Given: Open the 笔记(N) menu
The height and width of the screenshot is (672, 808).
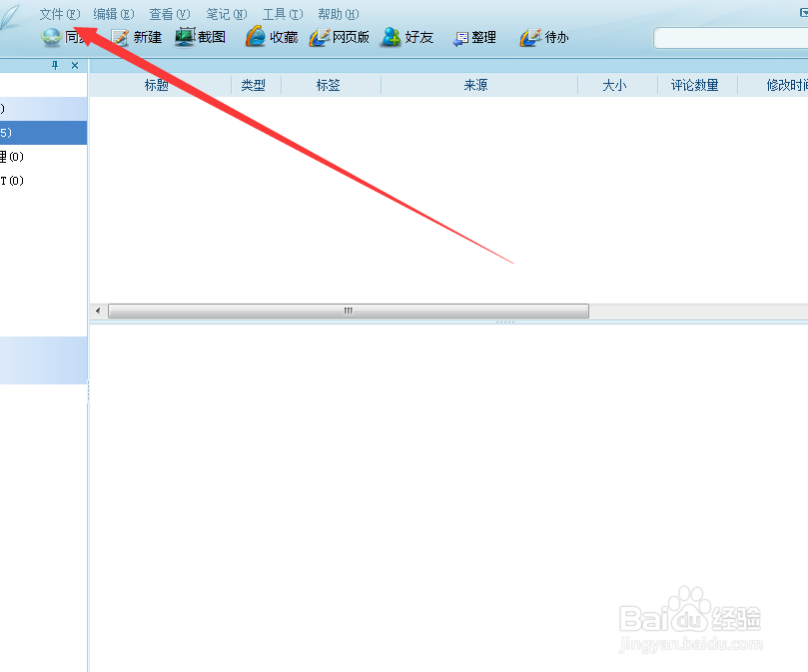Looking at the screenshot, I should (x=226, y=14).
